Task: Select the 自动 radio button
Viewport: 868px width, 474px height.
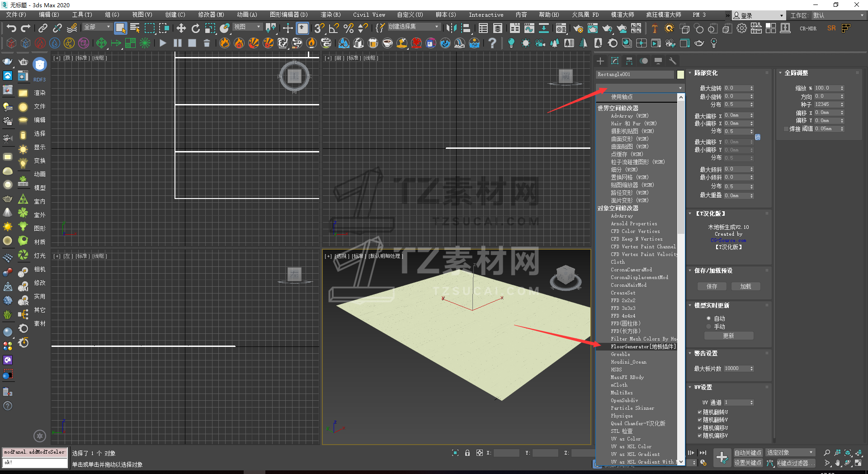Action: (x=708, y=318)
